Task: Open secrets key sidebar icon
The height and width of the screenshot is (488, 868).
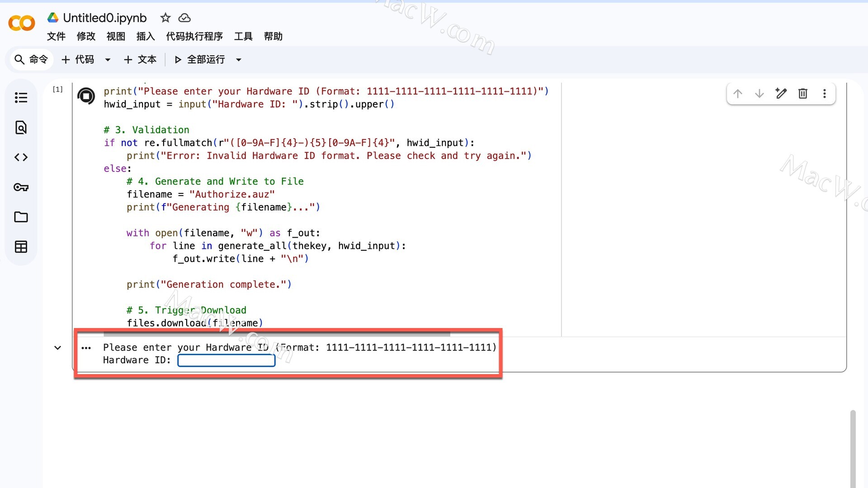Action: coord(21,187)
